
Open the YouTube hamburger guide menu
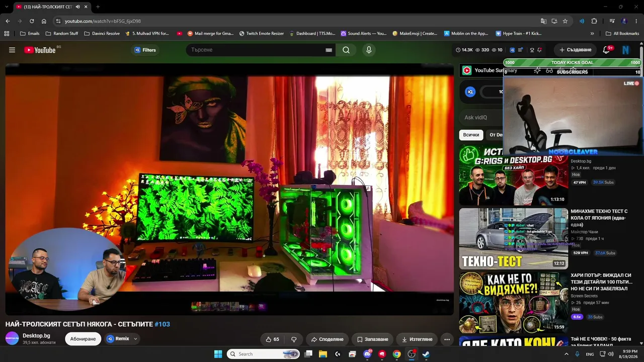[12, 50]
